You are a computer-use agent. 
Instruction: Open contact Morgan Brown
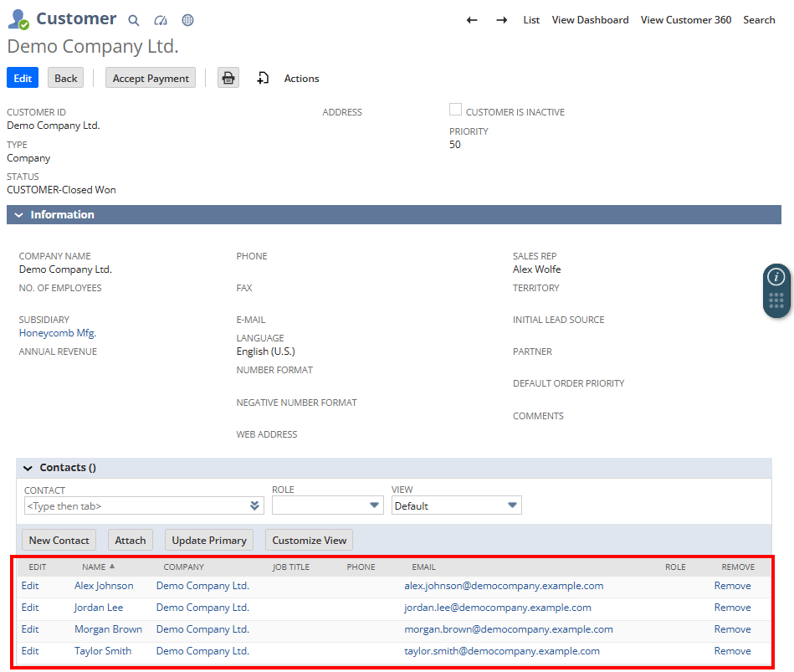point(109,629)
